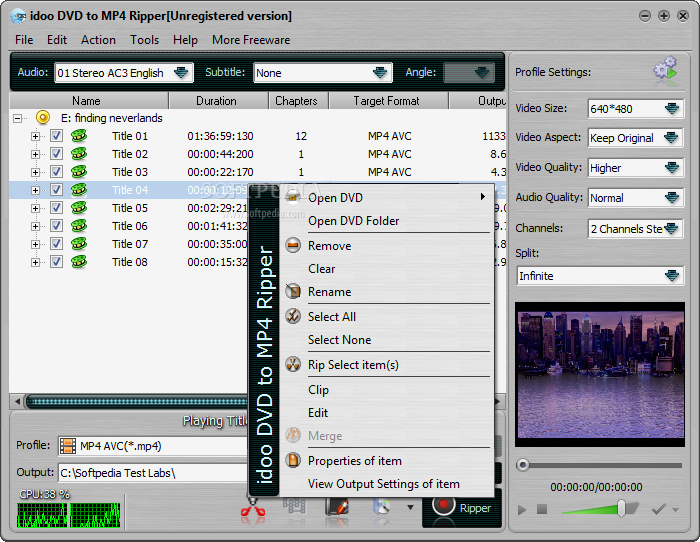
Task: Uncheck the Title 02 checkbox
Action: click(x=56, y=154)
